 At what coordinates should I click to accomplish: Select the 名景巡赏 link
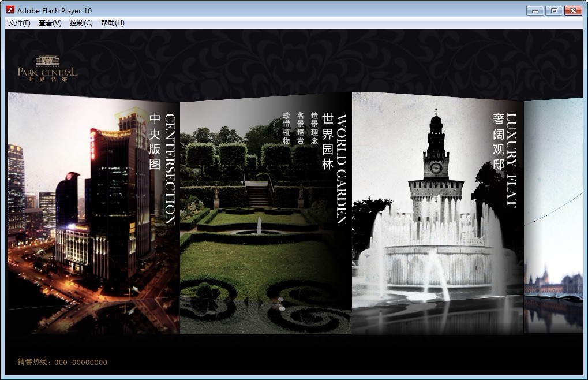tap(301, 128)
